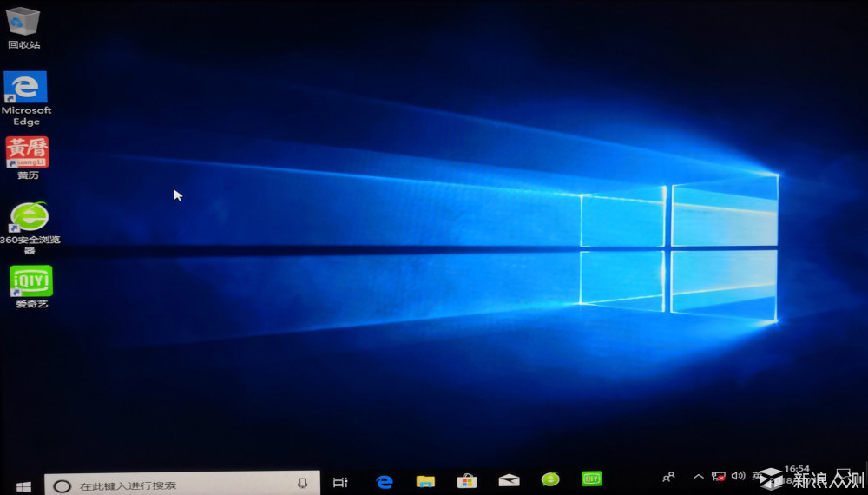Launch Edge from the taskbar

point(384,482)
